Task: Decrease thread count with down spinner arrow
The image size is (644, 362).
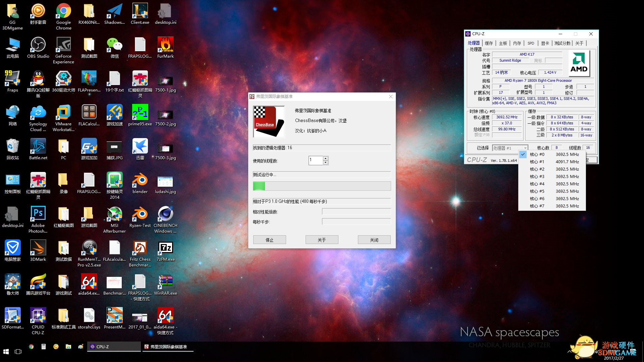Action: (325, 163)
